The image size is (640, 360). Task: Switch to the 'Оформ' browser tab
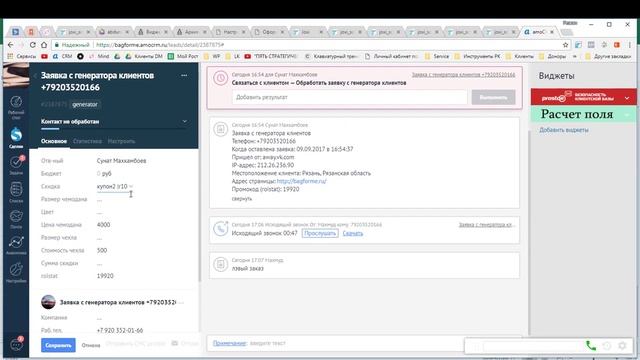pos(269,31)
